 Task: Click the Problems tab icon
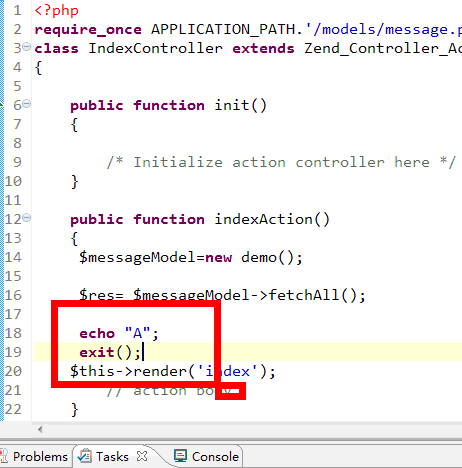[x=3, y=456]
